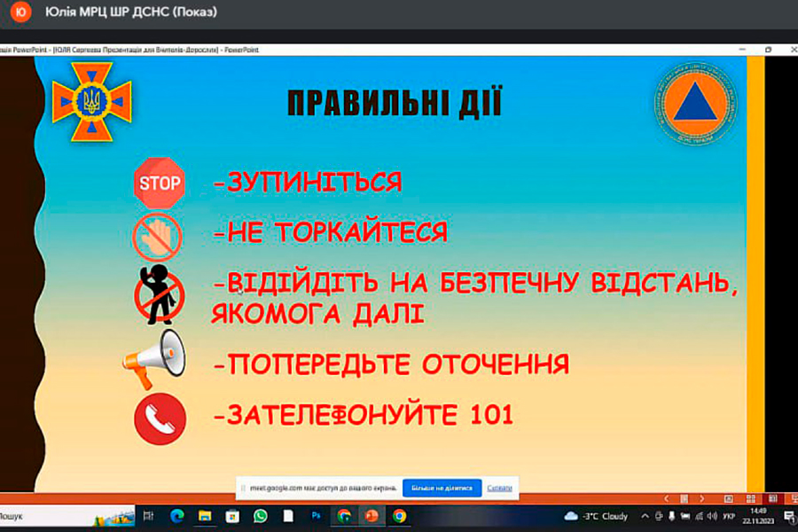The image size is (798, 532).
Task: Launch Microsoft Edge from the taskbar
Action: click(x=176, y=516)
